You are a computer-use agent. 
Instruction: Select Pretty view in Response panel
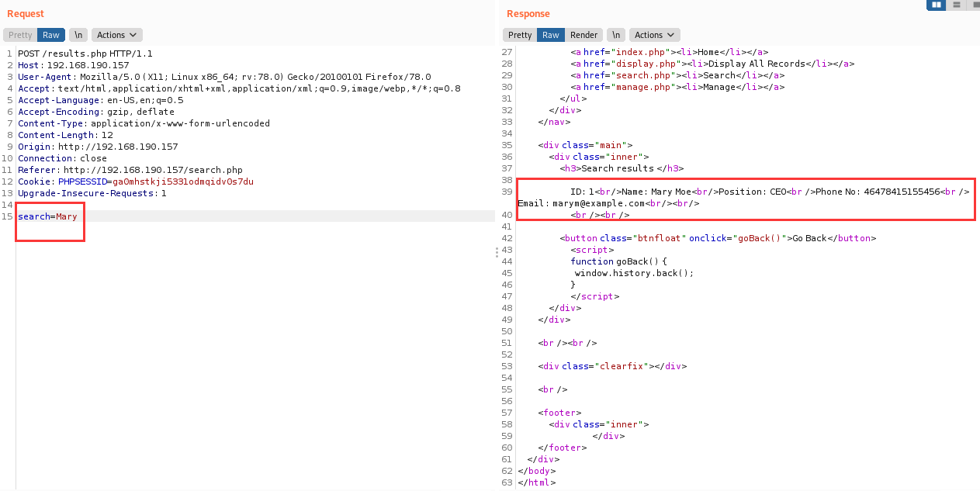(520, 35)
